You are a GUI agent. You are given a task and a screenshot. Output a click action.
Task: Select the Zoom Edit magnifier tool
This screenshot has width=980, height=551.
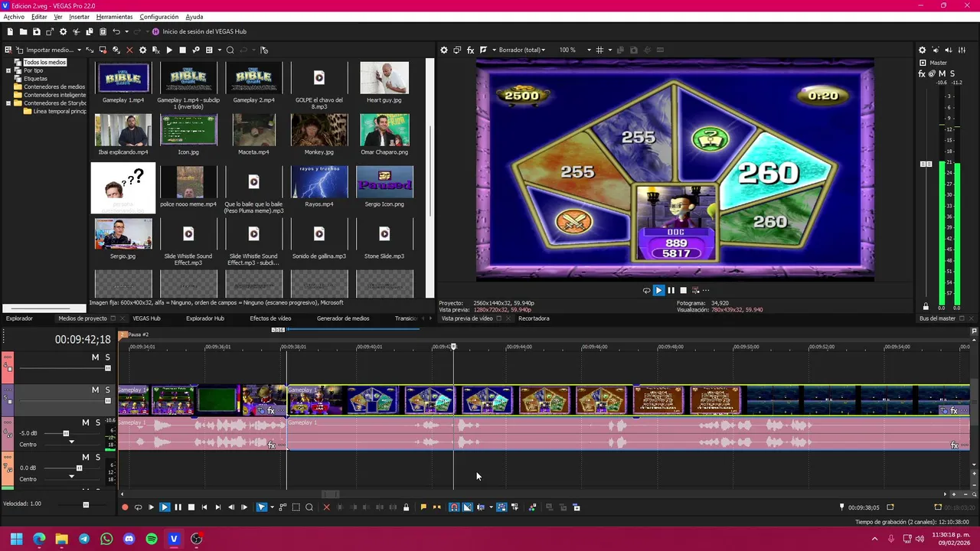(309, 507)
